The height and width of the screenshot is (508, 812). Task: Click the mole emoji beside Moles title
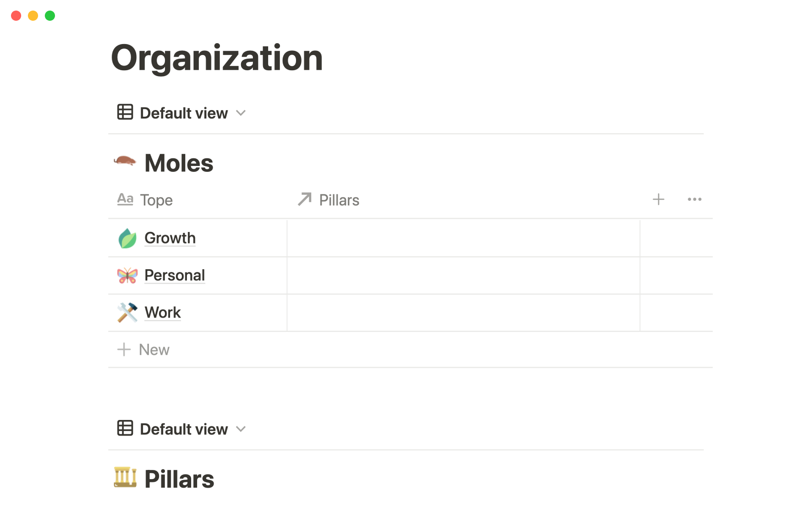click(x=125, y=162)
